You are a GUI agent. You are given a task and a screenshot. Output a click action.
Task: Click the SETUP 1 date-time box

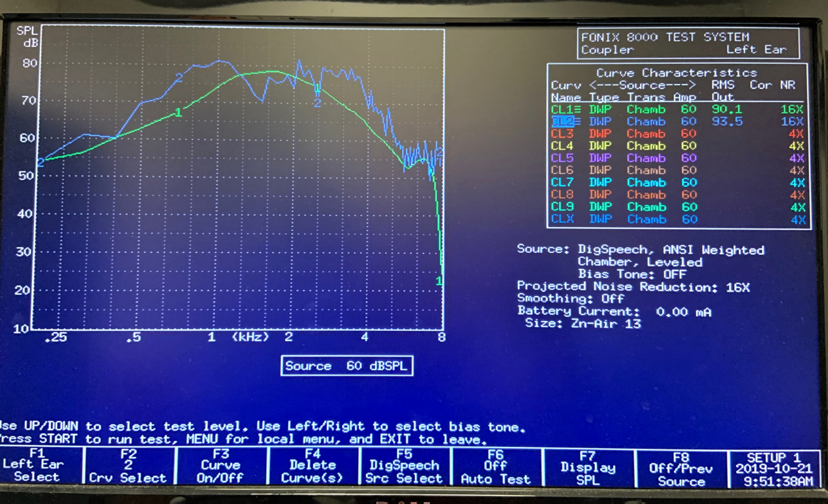775,470
